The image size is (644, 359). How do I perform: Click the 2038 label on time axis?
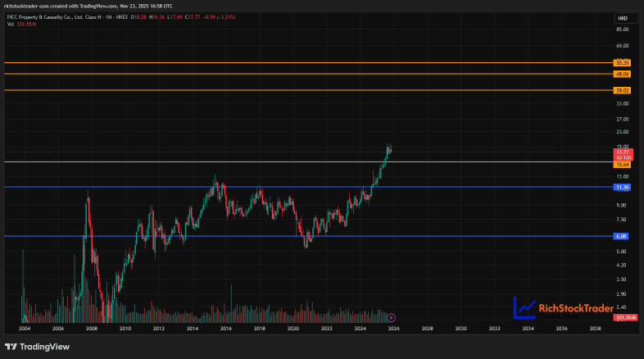click(595, 329)
